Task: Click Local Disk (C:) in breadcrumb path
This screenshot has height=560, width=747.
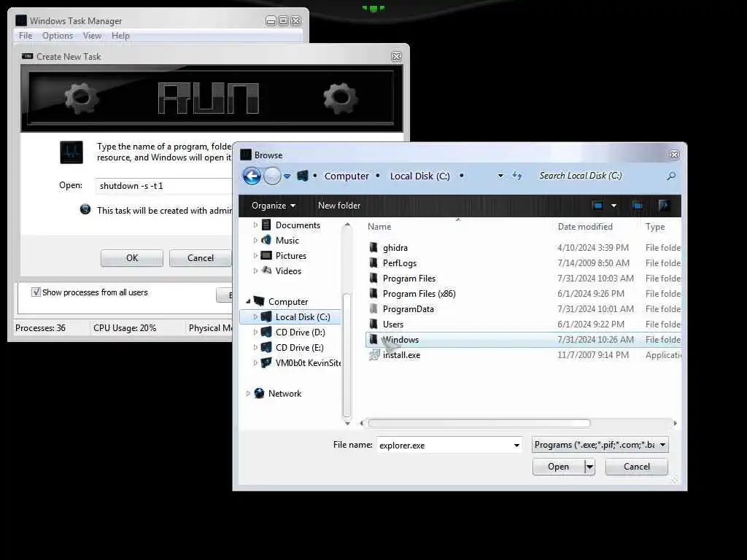Action: click(419, 176)
